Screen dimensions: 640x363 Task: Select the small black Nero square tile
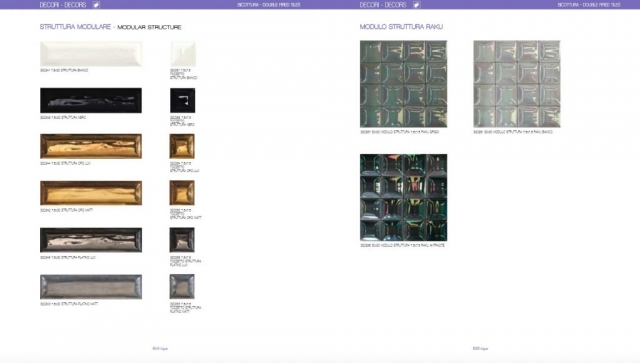click(182, 100)
